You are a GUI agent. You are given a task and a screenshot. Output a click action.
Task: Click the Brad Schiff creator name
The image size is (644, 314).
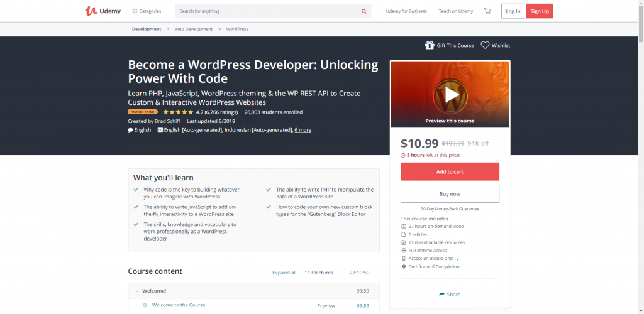tap(167, 121)
